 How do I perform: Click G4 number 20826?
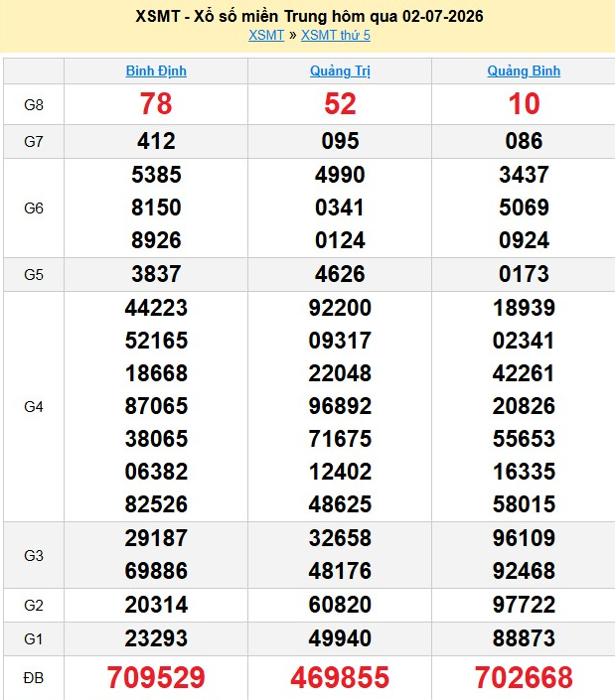pyautogui.click(x=524, y=406)
